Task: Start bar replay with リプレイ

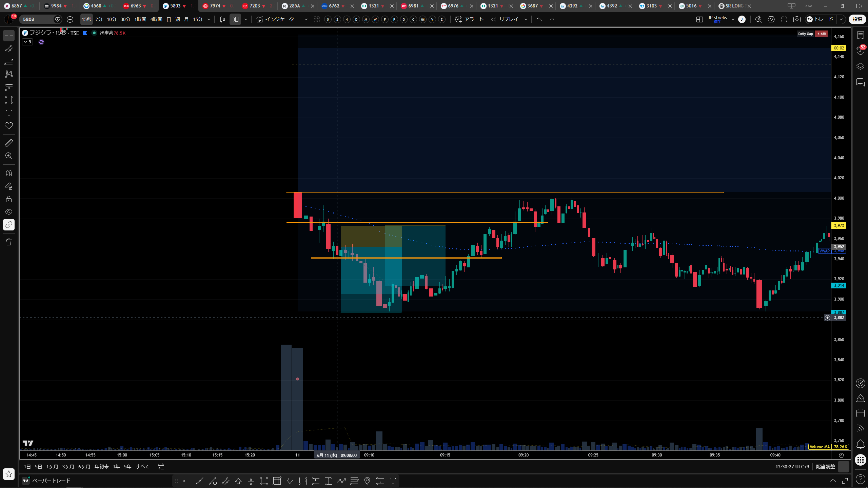Action: 505,19
